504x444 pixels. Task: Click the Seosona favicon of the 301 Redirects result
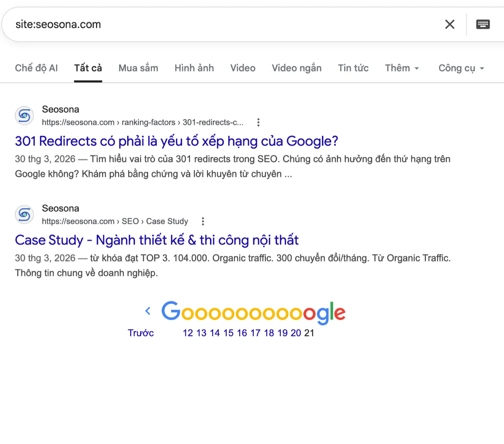(x=24, y=115)
